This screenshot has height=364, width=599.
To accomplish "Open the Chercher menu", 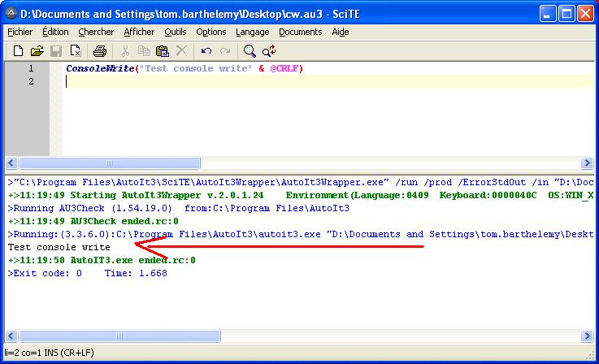I will pyautogui.click(x=96, y=32).
